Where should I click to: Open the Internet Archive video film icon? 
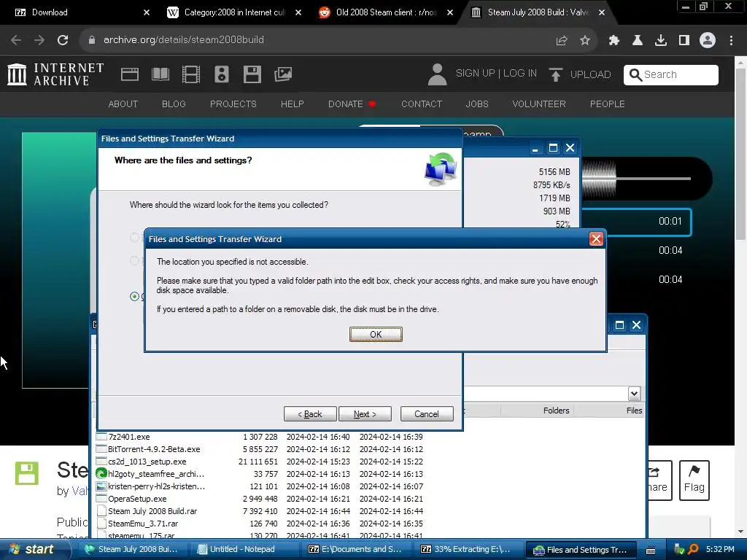click(190, 74)
